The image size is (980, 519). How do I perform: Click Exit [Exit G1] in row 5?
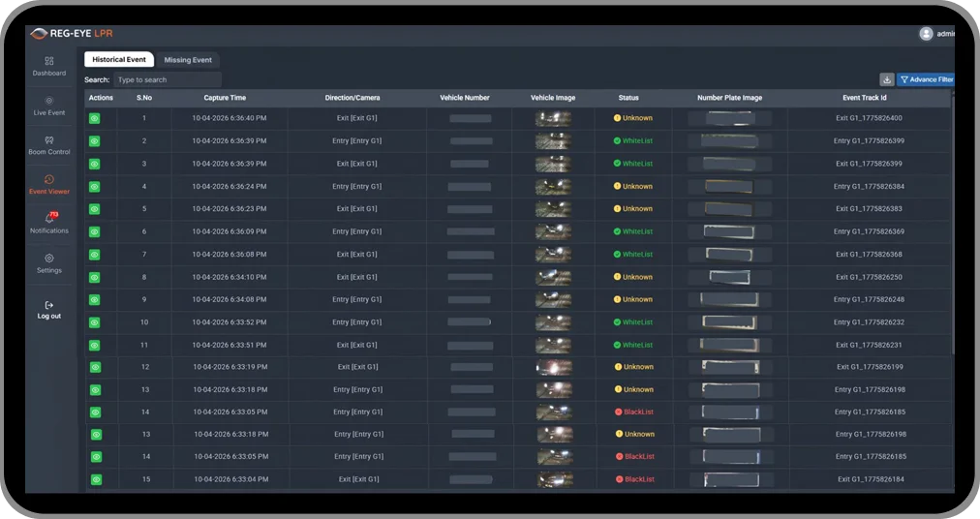356,209
